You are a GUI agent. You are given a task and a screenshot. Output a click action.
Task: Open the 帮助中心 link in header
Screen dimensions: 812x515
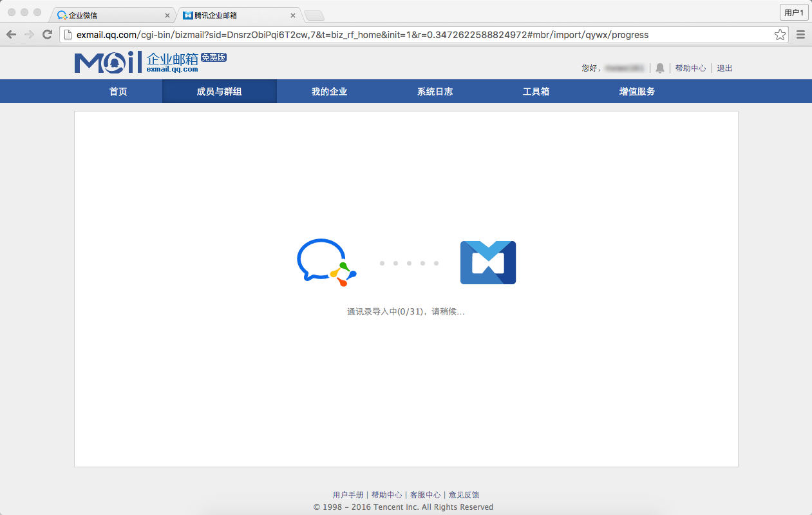click(690, 68)
